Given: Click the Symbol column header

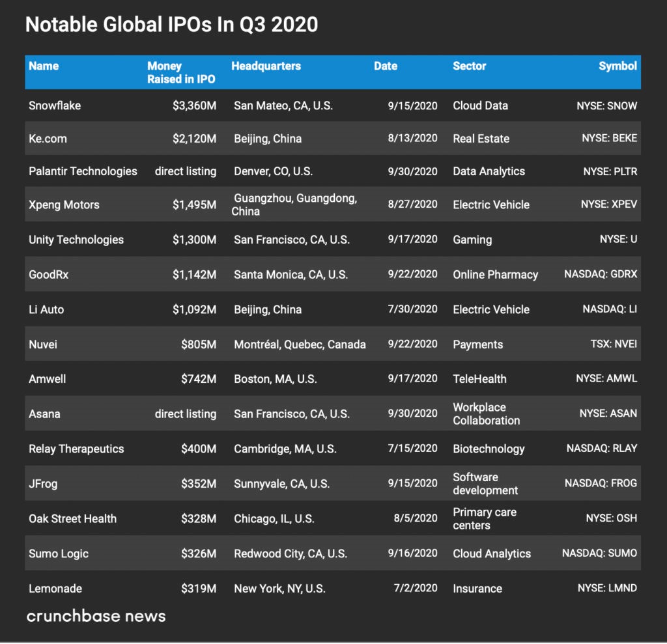Looking at the screenshot, I should (x=617, y=66).
